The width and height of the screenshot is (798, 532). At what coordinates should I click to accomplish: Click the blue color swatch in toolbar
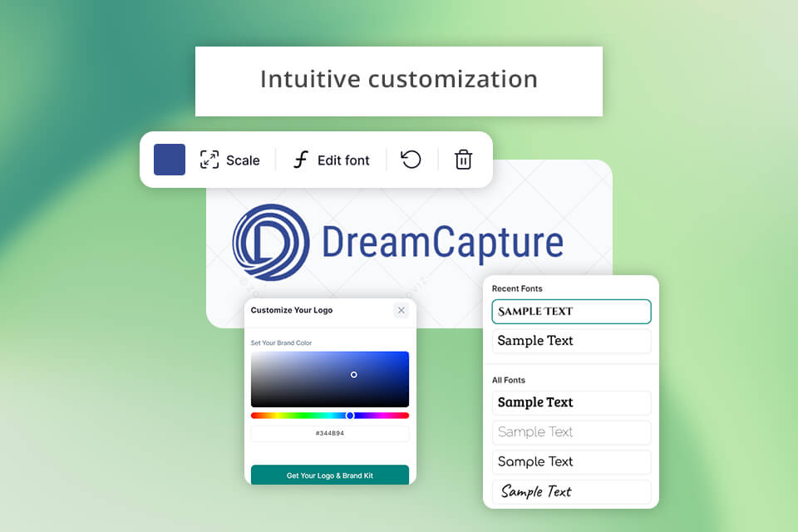[170, 160]
